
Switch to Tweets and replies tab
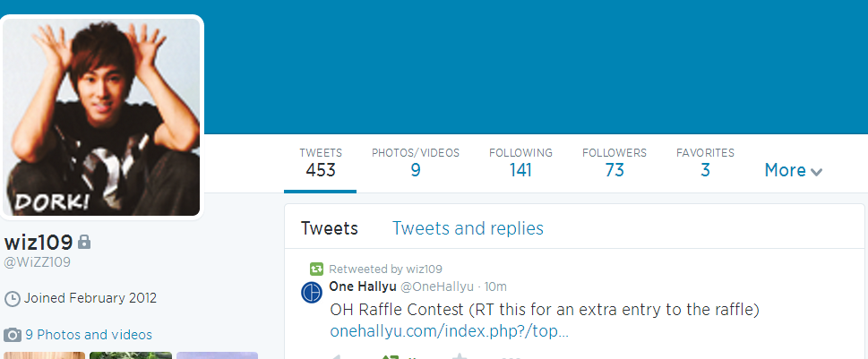click(x=468, y=228)
